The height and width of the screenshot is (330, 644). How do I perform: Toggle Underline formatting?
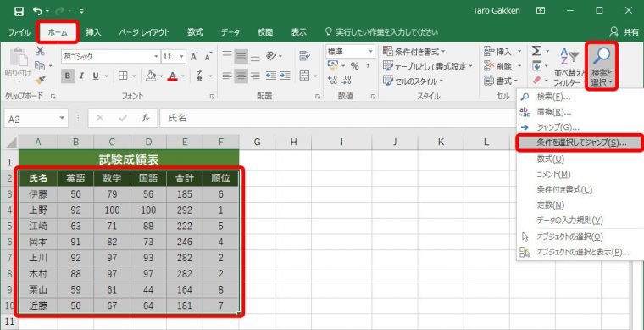(x=96, y=76)
